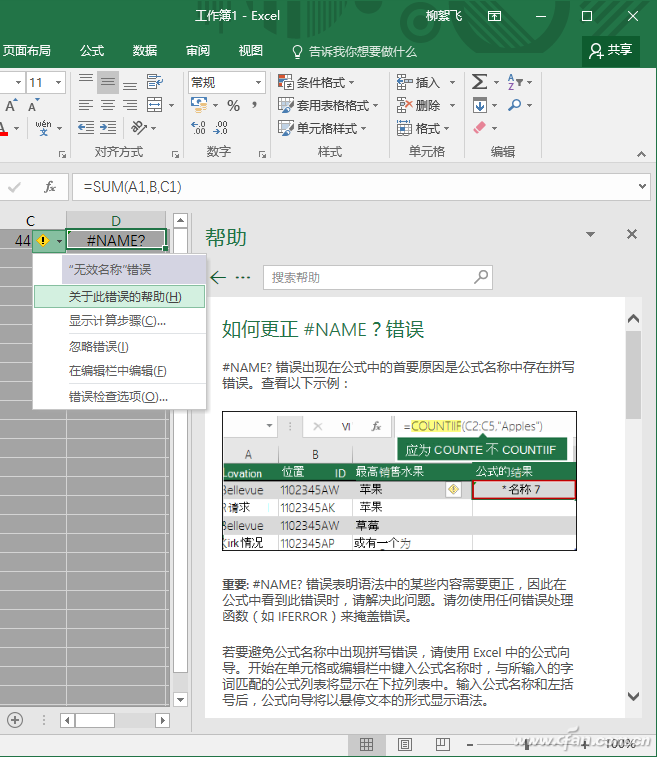Open the help pane options arrow
This screenshot has height=757, width=657.
590,235
